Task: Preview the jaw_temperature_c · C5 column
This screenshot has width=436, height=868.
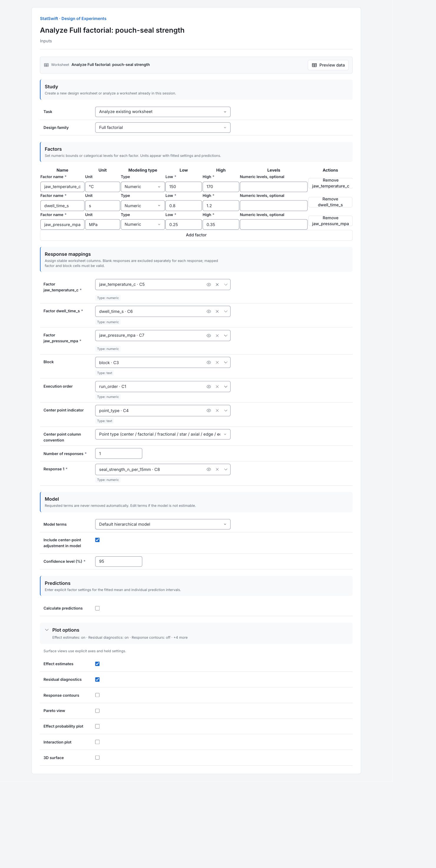Action: pyautogui.click(x=208, y=285)
